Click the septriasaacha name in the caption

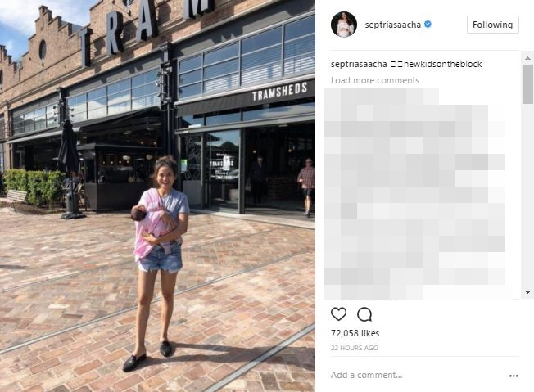[359, 64]
